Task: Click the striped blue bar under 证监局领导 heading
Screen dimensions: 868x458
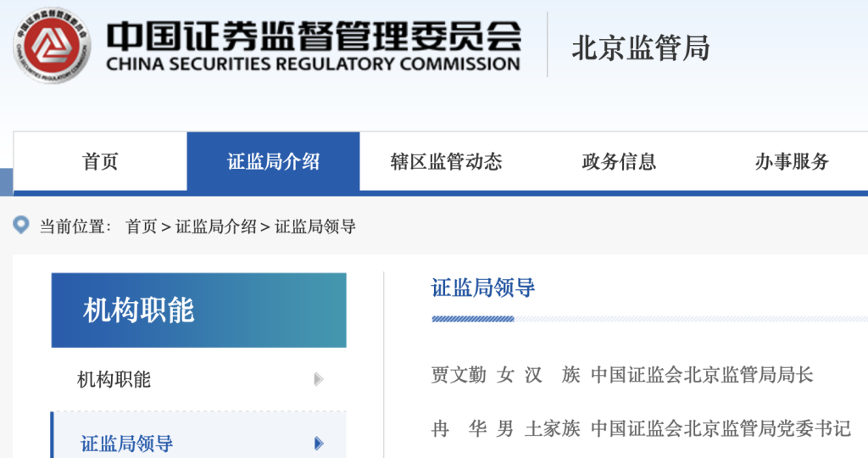Action: (x=472, y=320)
